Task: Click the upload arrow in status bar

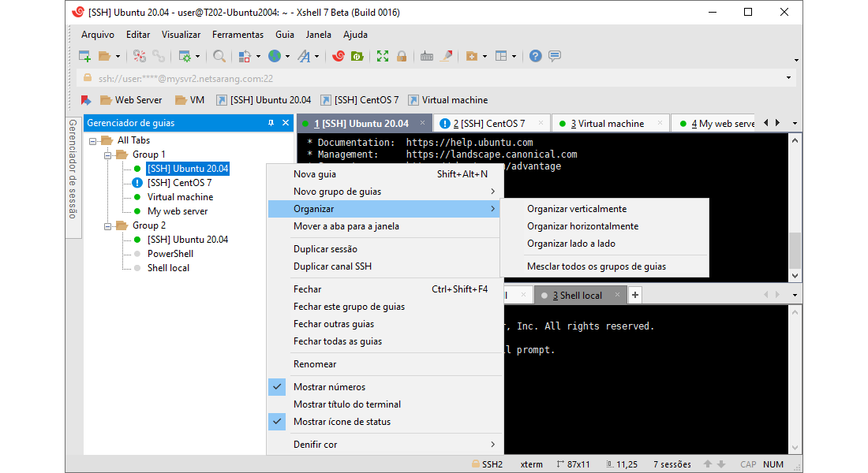Action: pos(708,464)
